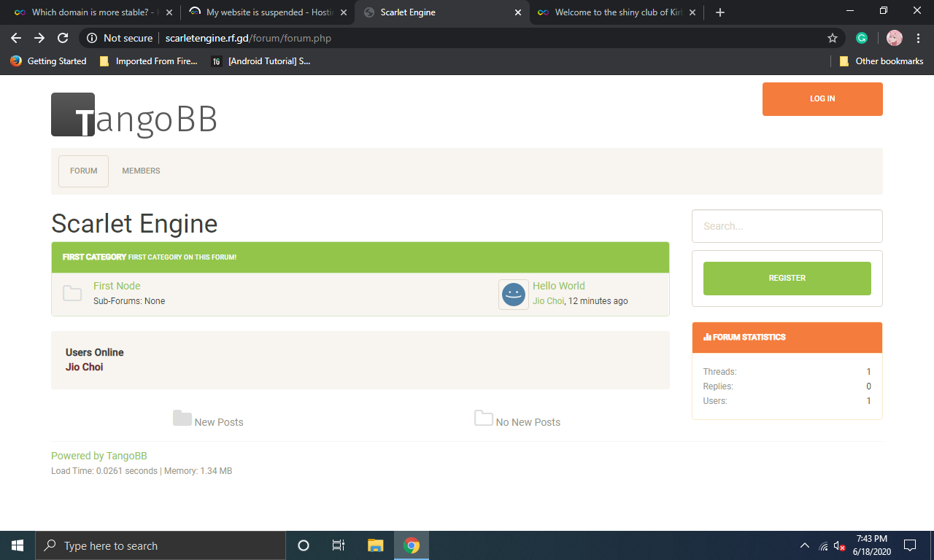Image resolution: width=934 pixels, height=560 pixels.
Task: Click the Getting Started bookmark
Action: (48, 61)
